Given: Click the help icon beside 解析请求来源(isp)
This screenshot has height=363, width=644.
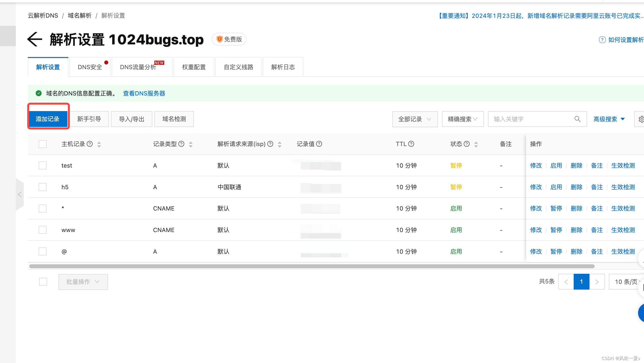Looking at the screenshot, I should [x=270, y=144].
